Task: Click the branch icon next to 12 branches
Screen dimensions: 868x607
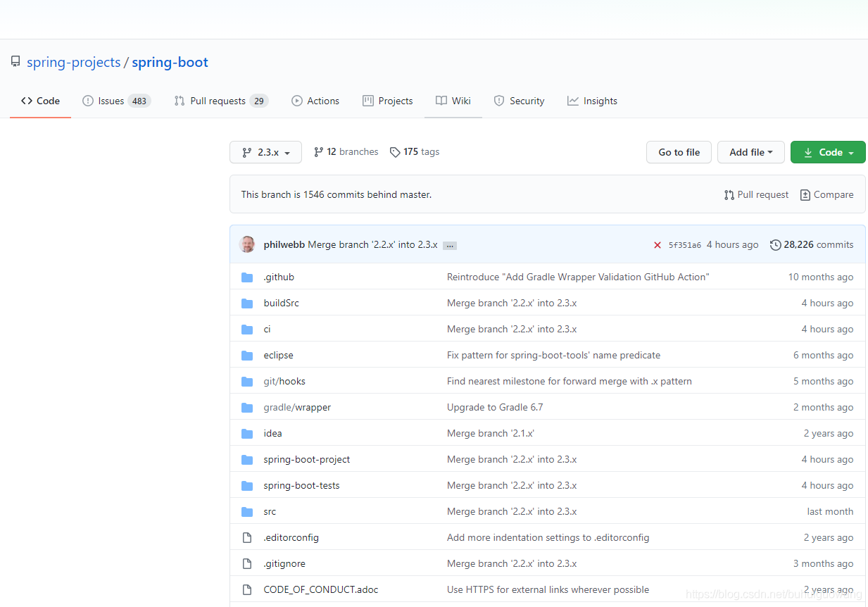Action: click(x=318, y=151)
